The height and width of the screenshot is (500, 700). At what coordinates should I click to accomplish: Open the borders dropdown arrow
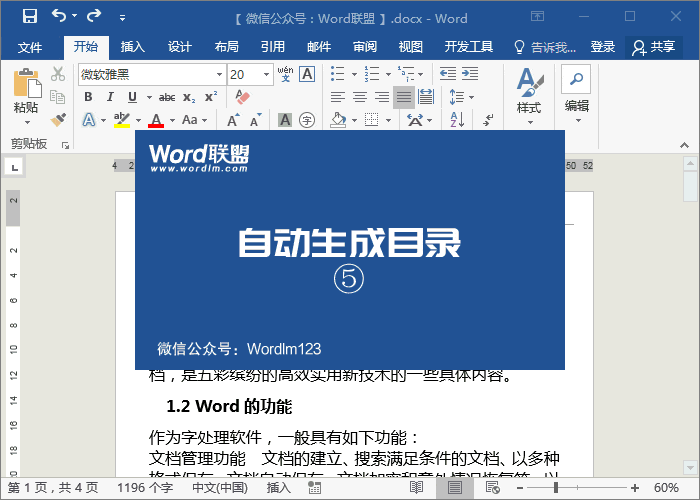tap(388, 120)
